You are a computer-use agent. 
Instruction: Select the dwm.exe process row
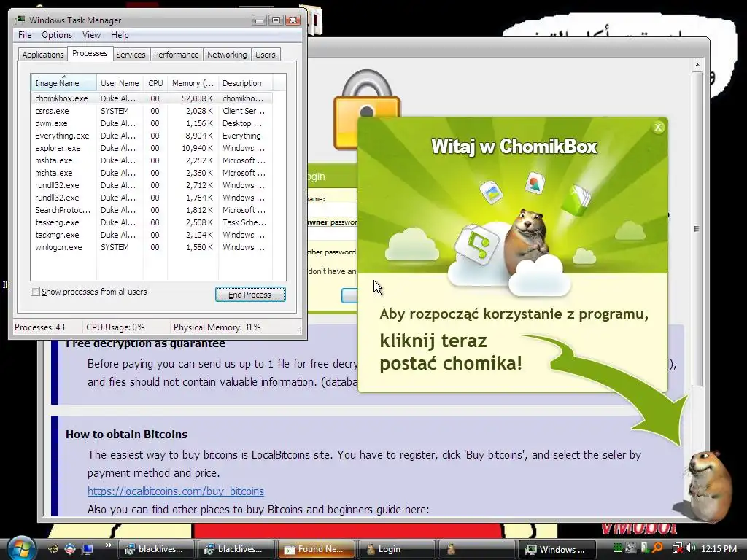(152, 123)
